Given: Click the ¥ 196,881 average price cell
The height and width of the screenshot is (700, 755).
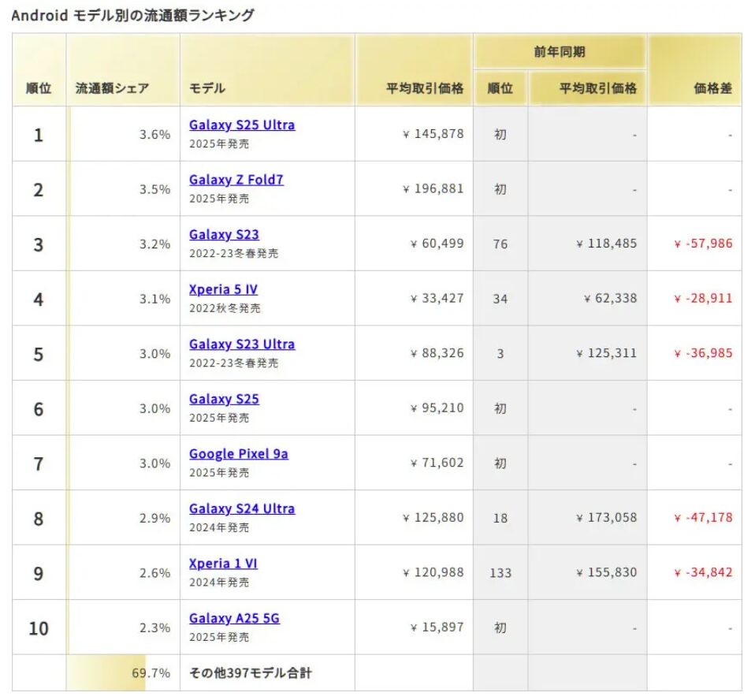Looking at the screenshot, I should 433,188.
